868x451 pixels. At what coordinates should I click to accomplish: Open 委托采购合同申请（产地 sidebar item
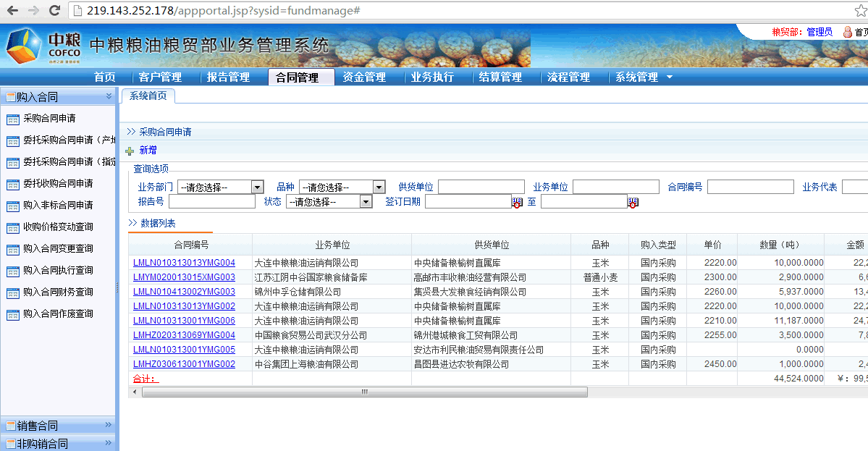(69, 140)
